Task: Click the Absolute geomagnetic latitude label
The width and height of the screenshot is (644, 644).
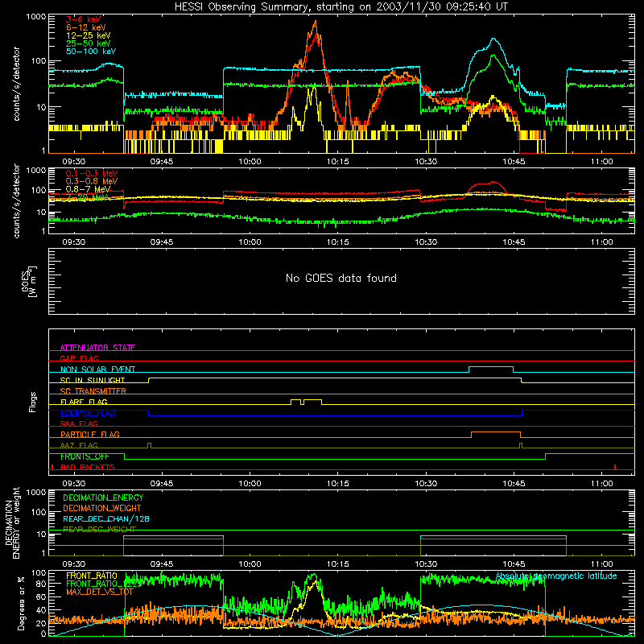Action: pos(556,576)
